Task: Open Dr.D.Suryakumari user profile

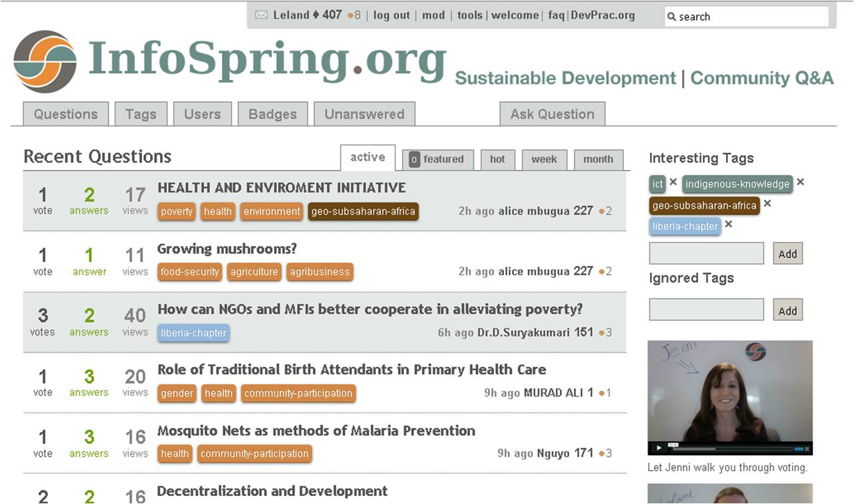Action: (523, 332)
